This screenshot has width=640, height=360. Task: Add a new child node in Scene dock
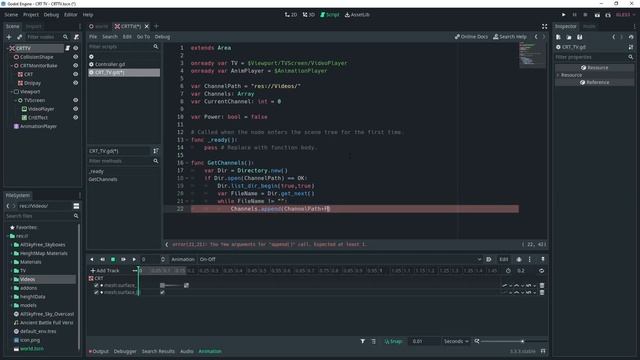click(x=9, y=37)
